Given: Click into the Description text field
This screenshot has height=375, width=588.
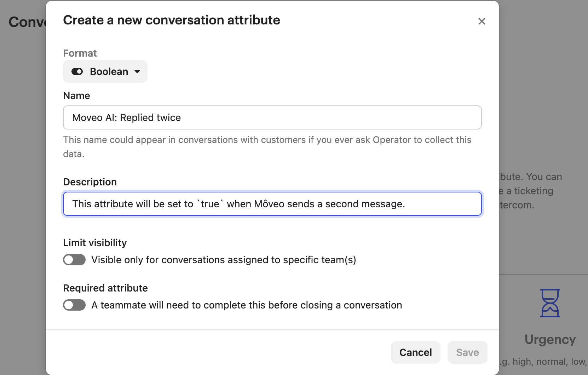Looking at the screenshot, I should 272,204.
